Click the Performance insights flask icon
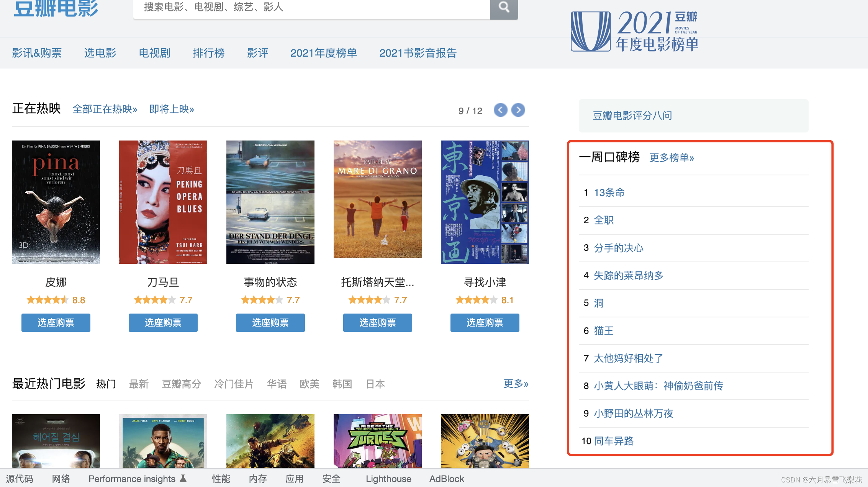868x487 pixels. point(183,478)
